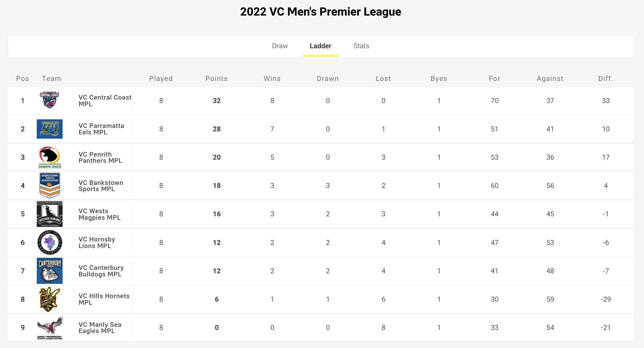Click the Bankstown Touch Association logo
The image size is (644, 348).
click(x=50, y=186)
